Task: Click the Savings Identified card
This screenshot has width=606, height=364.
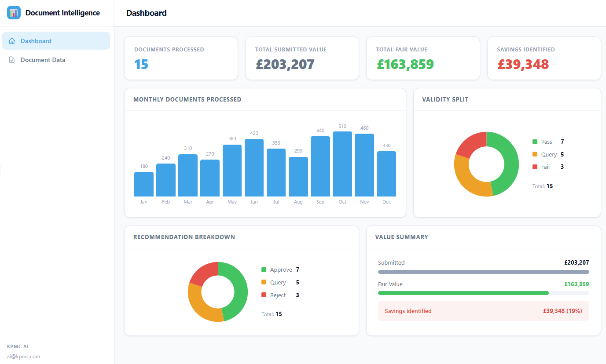Action: [544, 58]
